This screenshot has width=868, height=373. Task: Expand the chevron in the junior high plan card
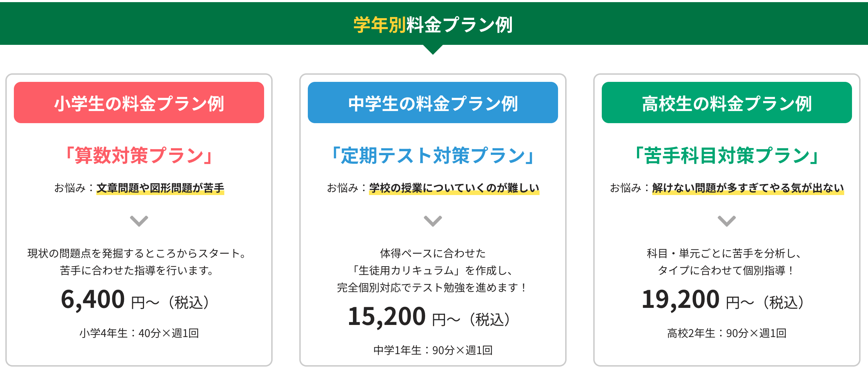tap(433, 221)
